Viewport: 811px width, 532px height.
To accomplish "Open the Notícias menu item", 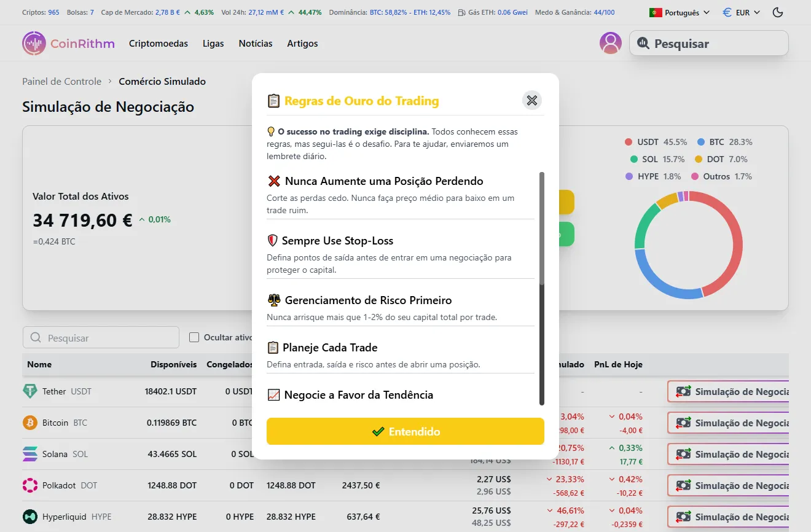I will [x=256, y=43].
